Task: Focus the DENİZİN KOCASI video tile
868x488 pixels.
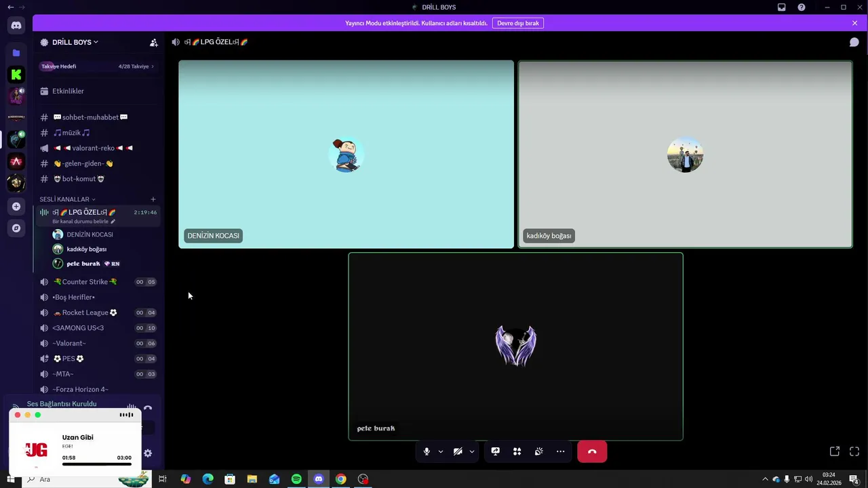Action: click(346, 155)
